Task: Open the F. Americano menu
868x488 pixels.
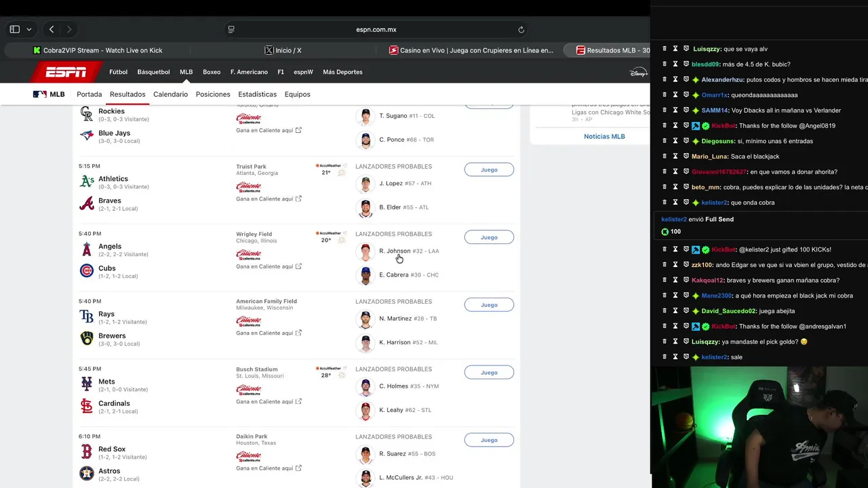Action: tap(249, 72)
